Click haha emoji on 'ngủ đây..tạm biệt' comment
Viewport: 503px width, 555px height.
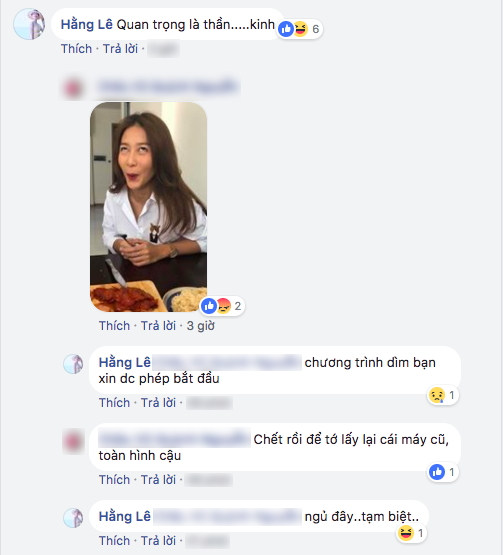click(x=406, y=533)
